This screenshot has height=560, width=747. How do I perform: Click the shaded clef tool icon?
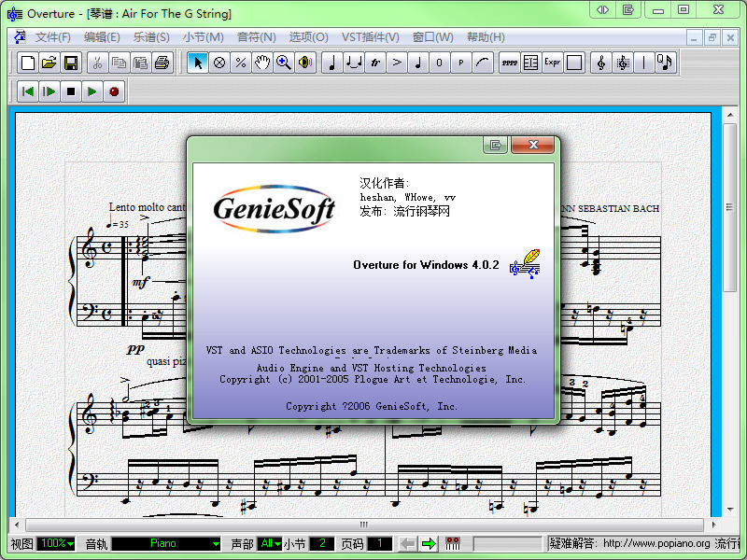tap(622, 63)
